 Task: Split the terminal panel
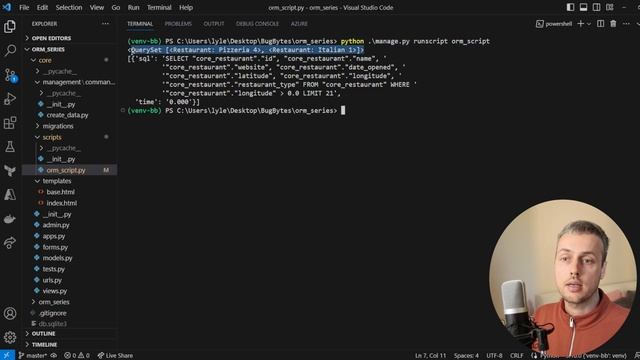(x=600, y=24)
